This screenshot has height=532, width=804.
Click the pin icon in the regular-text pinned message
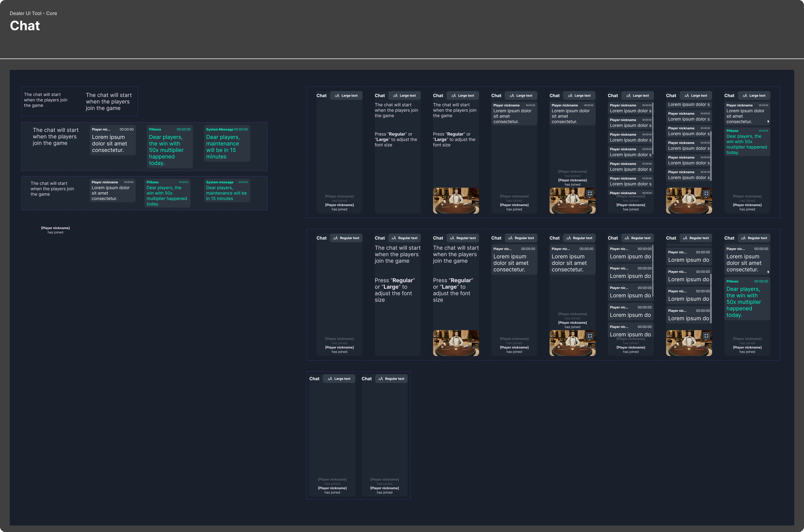[769, 271]
